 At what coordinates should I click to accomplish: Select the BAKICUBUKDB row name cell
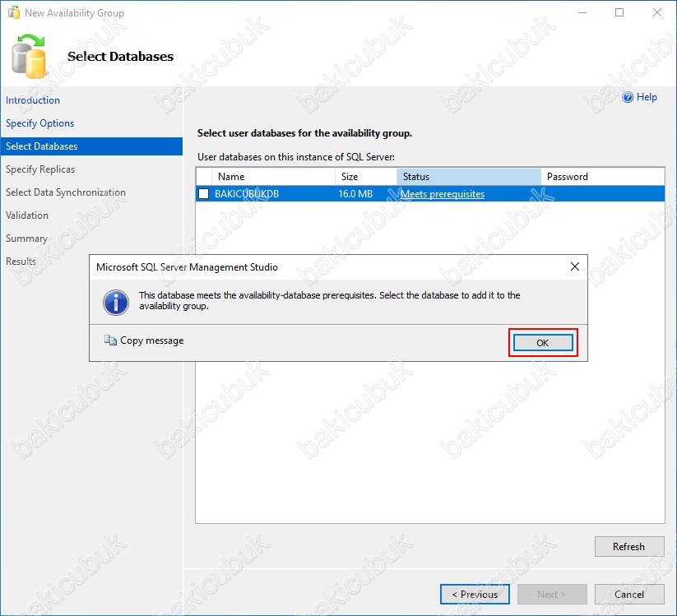247,194
